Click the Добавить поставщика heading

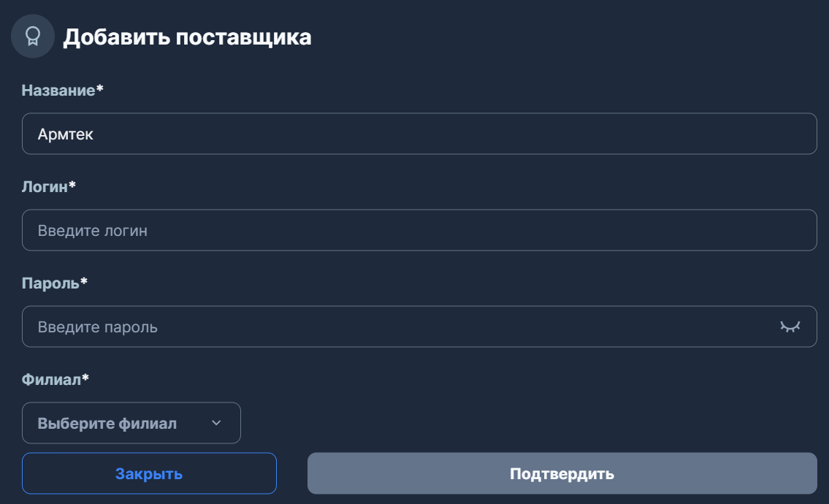click(x=188, y=34)
